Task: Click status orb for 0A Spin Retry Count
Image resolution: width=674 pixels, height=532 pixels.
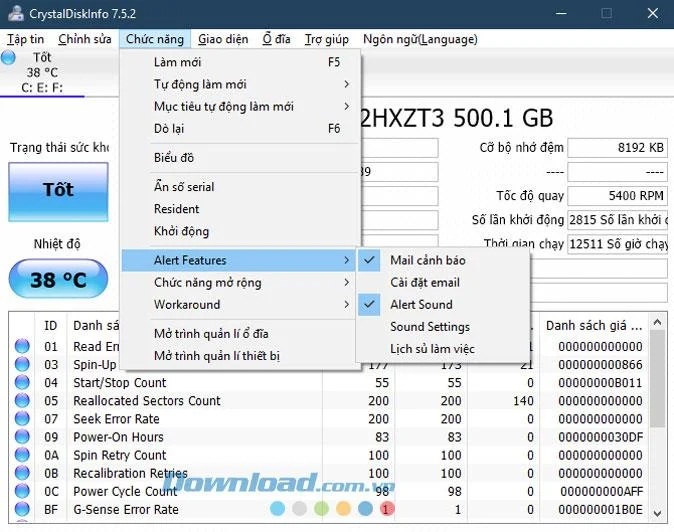Action: pos(22,455)
